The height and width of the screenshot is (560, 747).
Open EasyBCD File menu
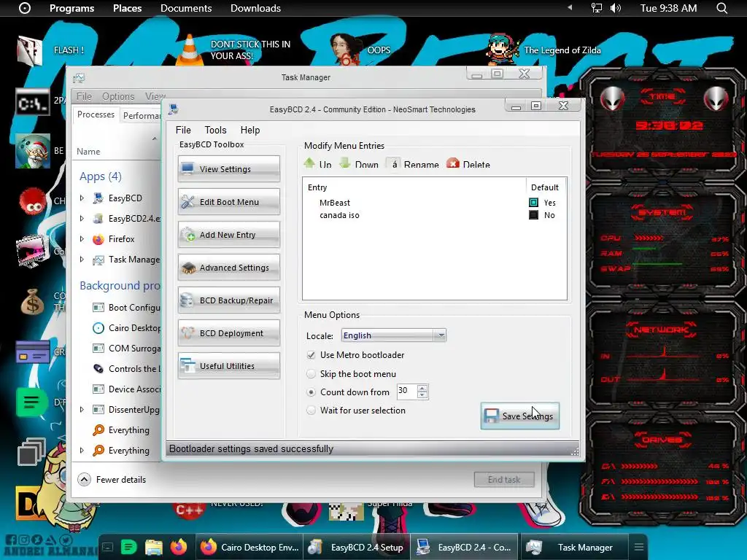[x=183, y=130]
